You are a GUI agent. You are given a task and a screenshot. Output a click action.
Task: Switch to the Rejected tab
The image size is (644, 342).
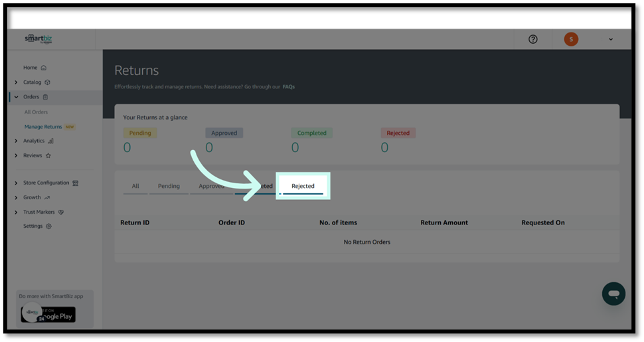tap(303, 186)
